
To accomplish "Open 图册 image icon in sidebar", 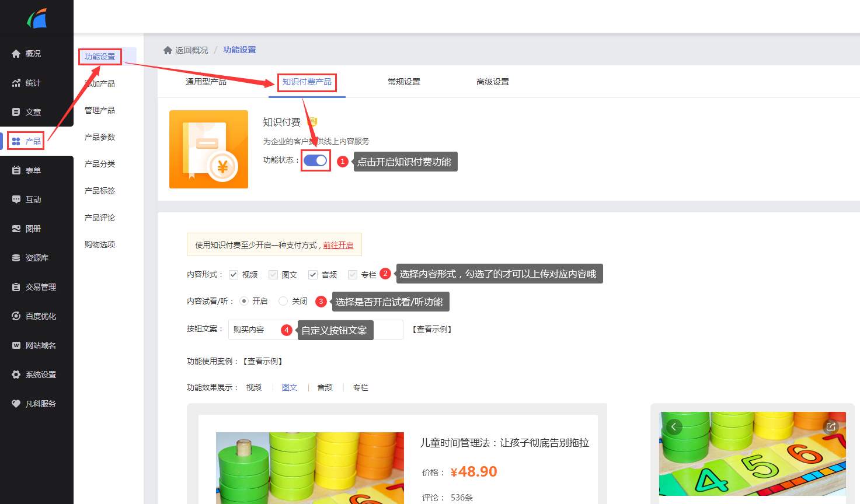I will pyautogui.click(x=16, y=229).
